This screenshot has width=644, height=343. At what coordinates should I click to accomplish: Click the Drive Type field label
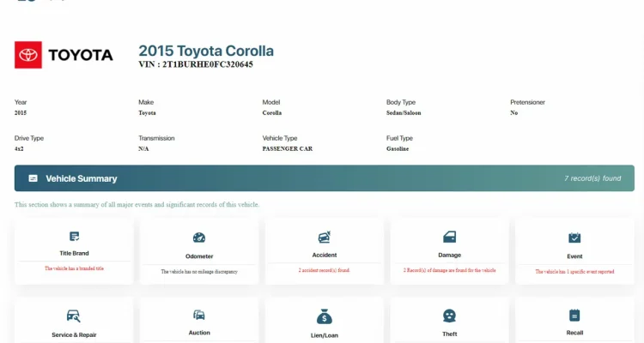point(29,138)
